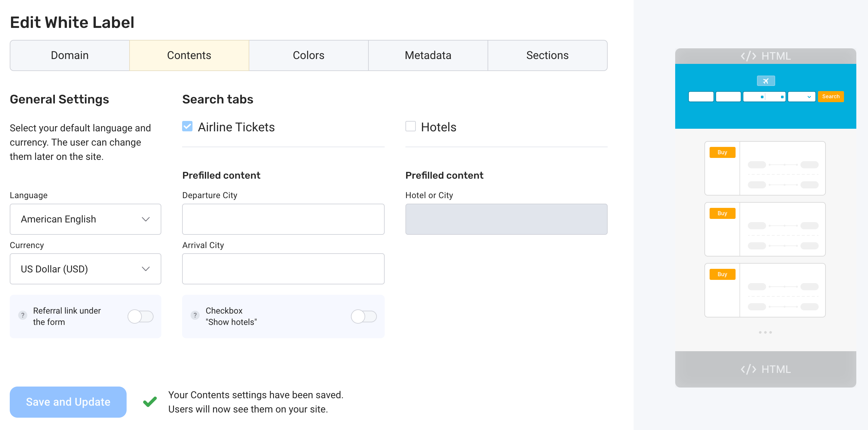
Task: Uncheck the Airline Tickets checkbox
Action: (x=187, y=126)
